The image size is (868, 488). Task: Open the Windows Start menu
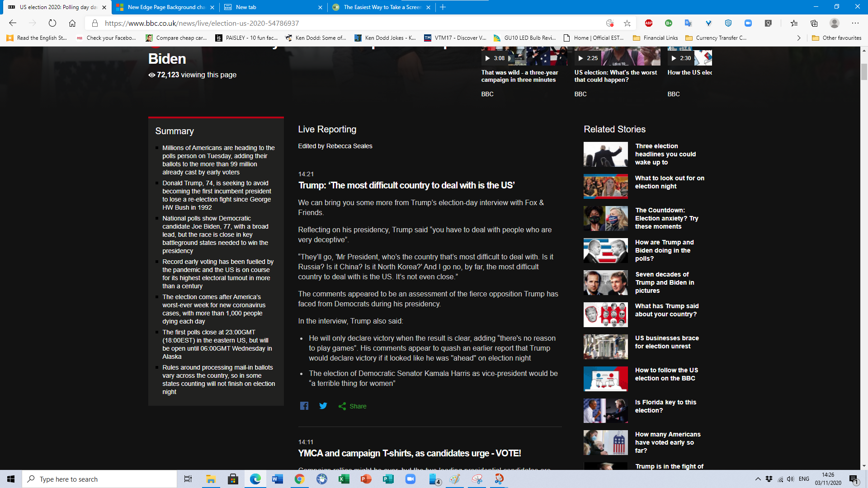11,479
